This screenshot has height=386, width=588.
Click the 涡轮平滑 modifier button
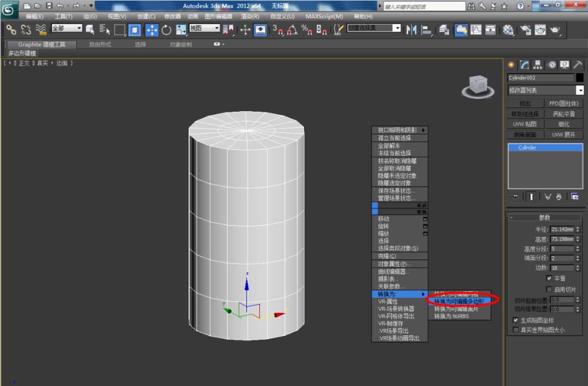click(x=564, y=114)
